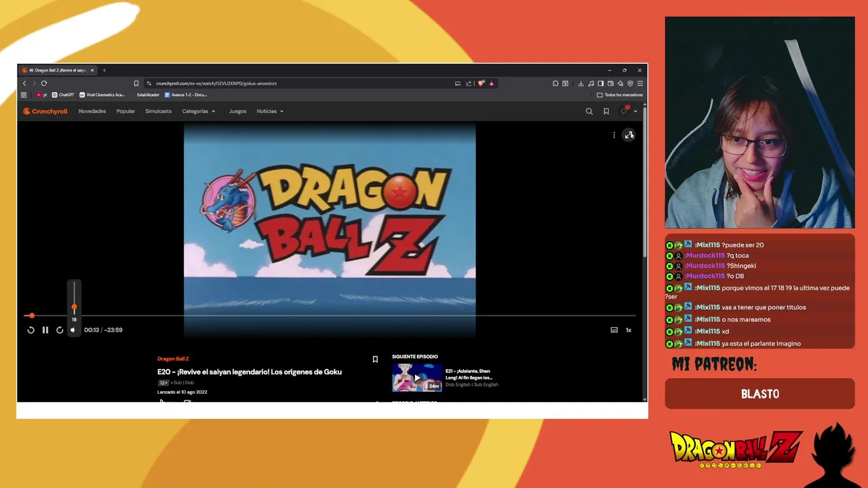Open E21 ¡Adelante, Shen Long! title
Screen dimensions: 868x488
(469, 374)
